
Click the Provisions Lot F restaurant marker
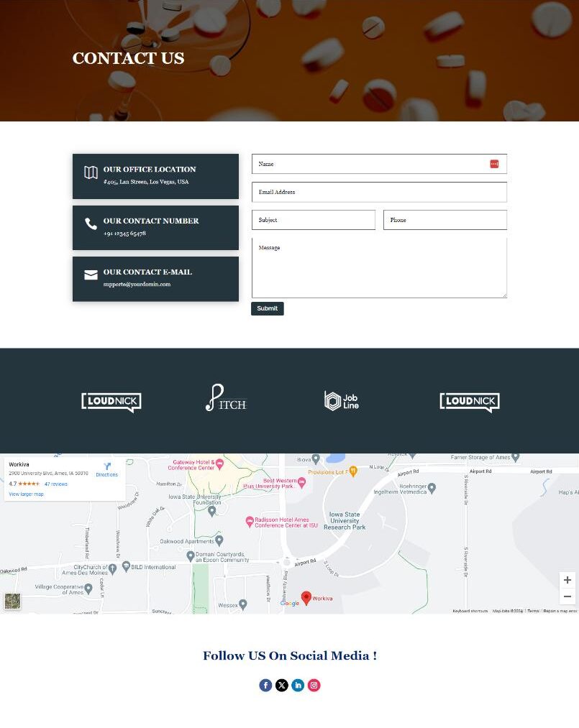pos(353,471)
